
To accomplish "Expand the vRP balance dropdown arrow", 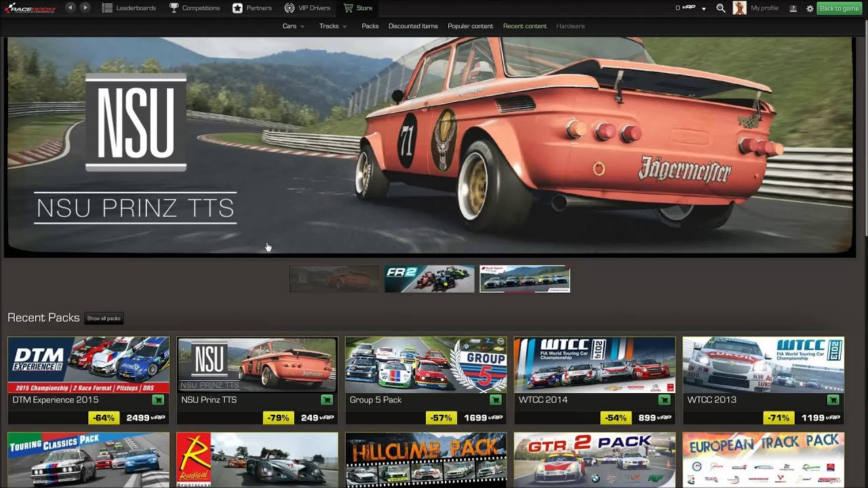I will [x=704, y=9].
